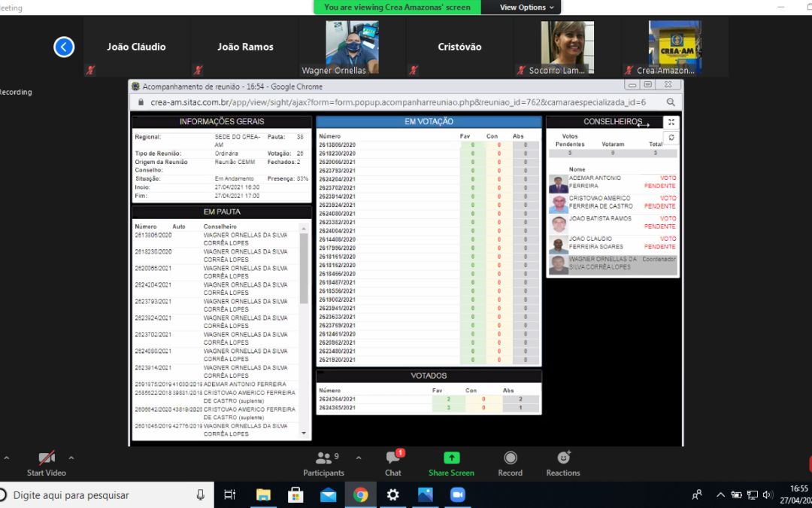Open Mail app from taskbar

click(329, 495)
